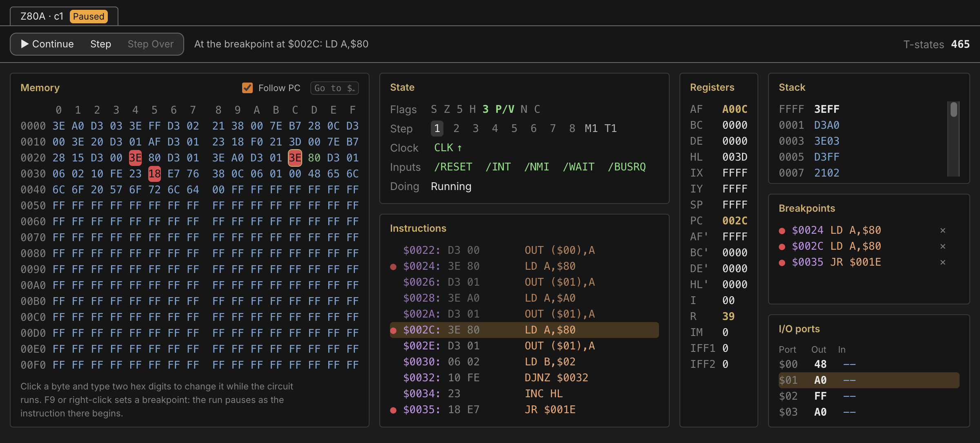Select the highlighted 18 byte at address 0035
Image resolution: width=980 pixels, height=443 pixels.
coord(154,174)
